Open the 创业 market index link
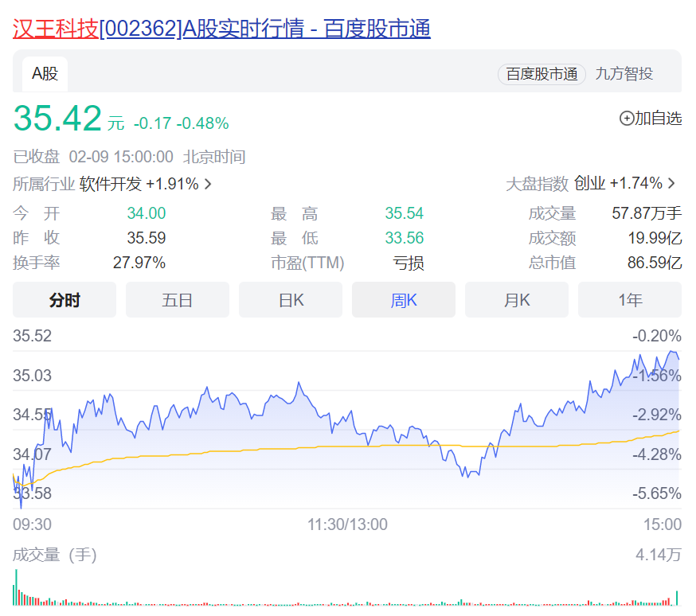This screenshot has height=616, width=696. [x=589, y=183]
